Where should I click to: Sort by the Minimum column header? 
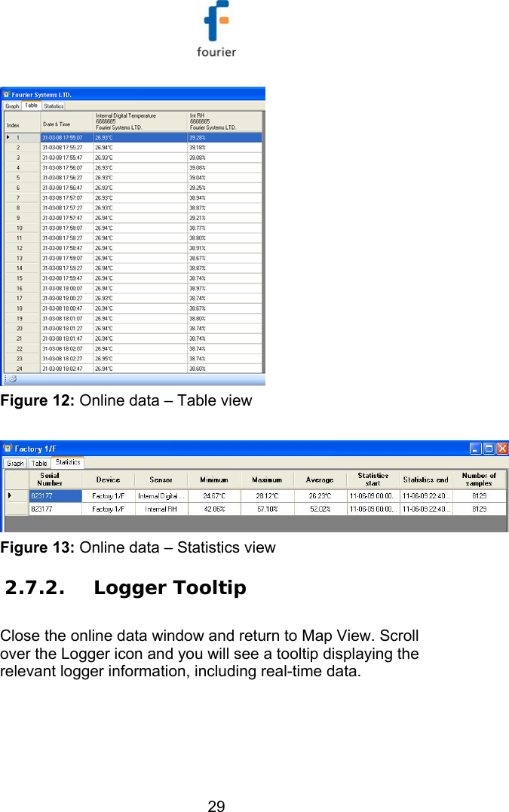click(214, 480)
